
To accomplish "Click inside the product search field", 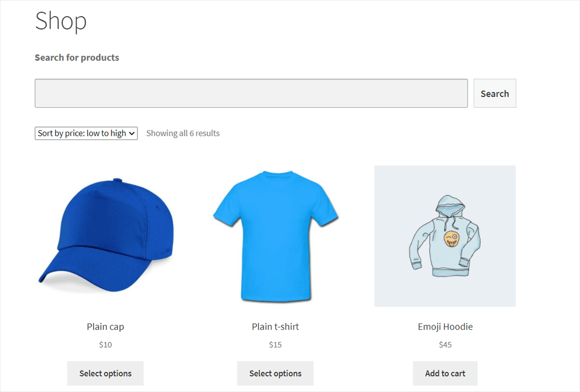I will pyautogui.click(x=251, y=93).
